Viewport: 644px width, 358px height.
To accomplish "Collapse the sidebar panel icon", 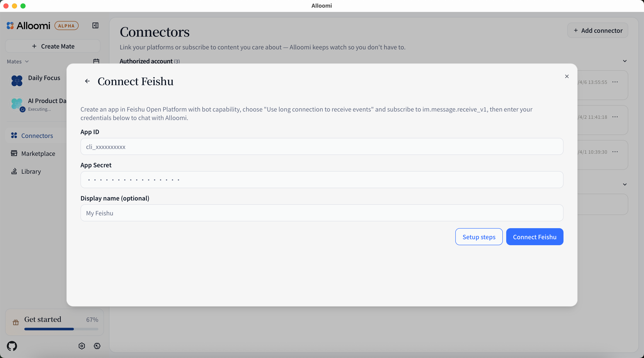I will [95, 26].
